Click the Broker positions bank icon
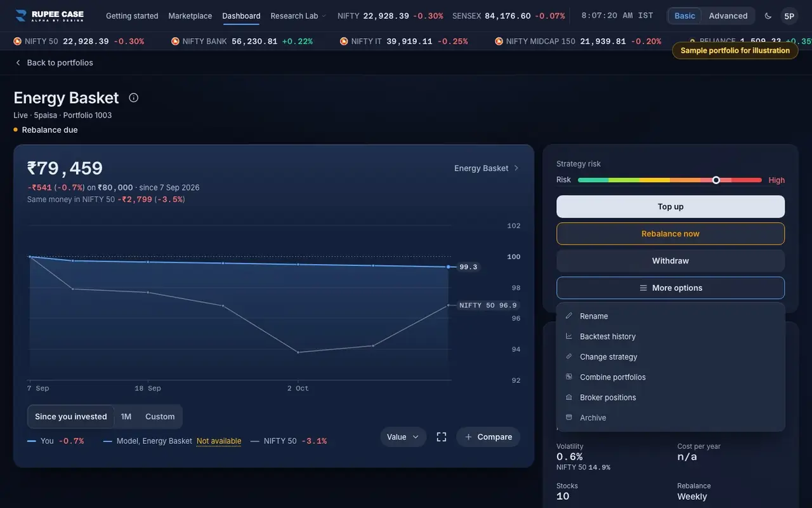 (569, 398)
